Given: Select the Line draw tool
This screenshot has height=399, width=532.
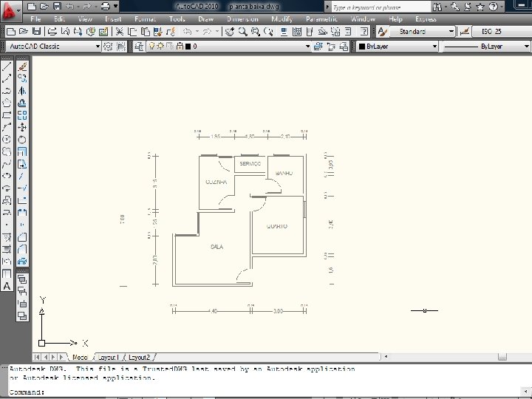Looking at the screenshot, I should pos(7,66).
